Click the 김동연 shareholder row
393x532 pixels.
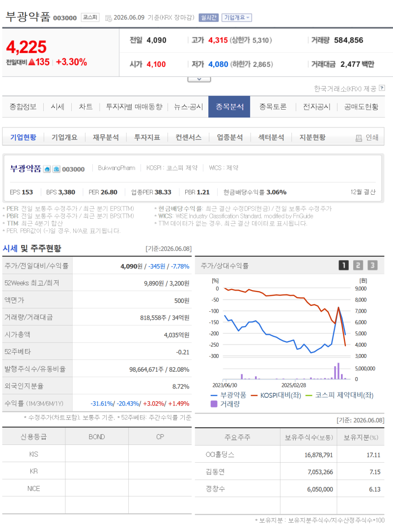tap(289, 472)
